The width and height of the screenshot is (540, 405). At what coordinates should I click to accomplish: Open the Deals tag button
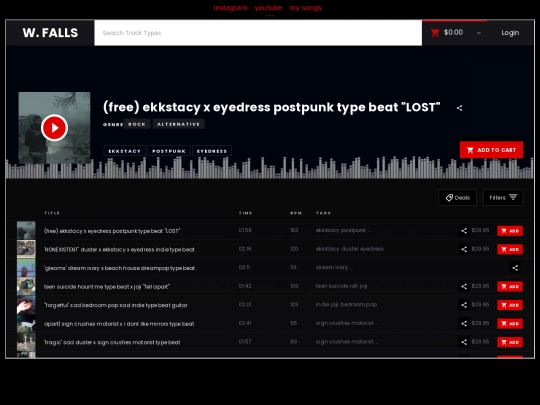[x=457, y=197]
